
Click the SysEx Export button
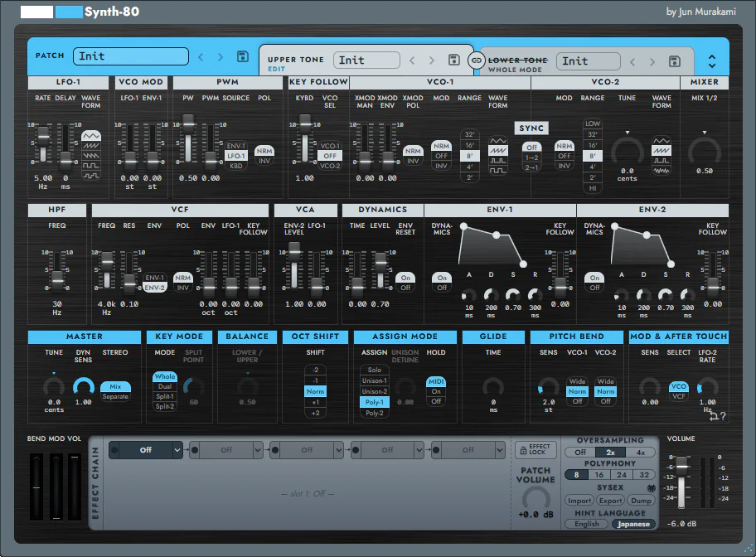tap(611, 501)
